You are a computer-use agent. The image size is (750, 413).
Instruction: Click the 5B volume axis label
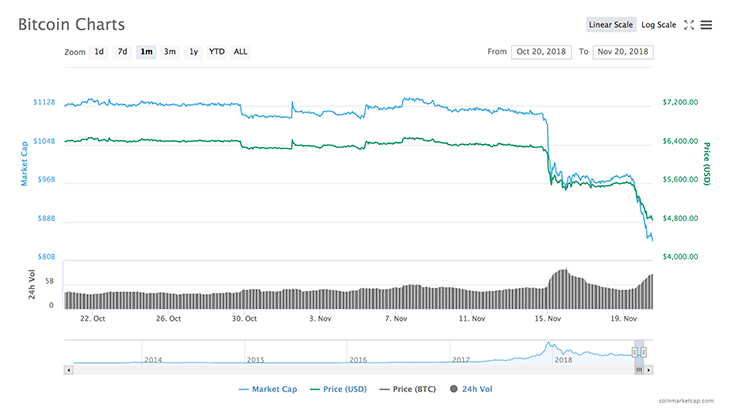(50, 281)
